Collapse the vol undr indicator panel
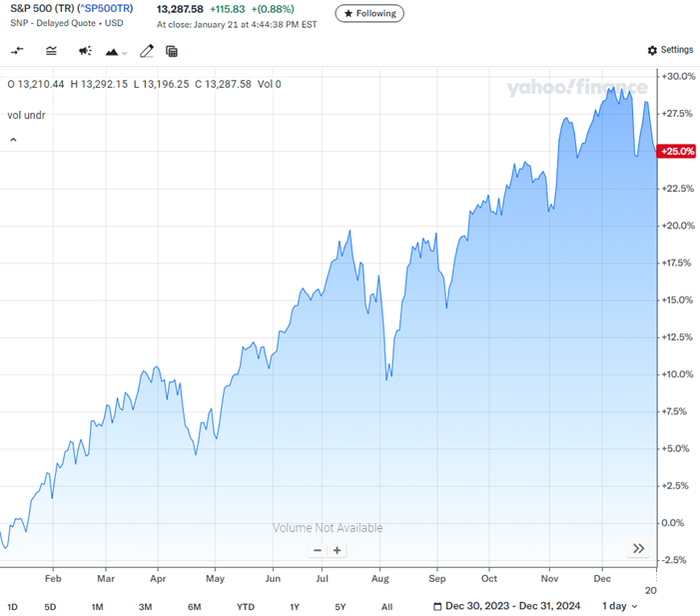 click(13, 140)
